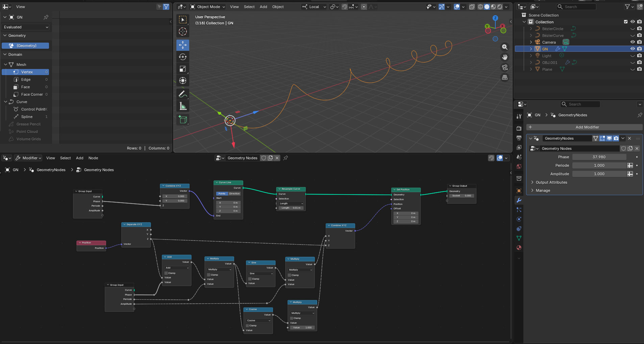Toggle camera view in viewport
The height and width of the screenshot is (344, 644).
click(x=505, y=67)
